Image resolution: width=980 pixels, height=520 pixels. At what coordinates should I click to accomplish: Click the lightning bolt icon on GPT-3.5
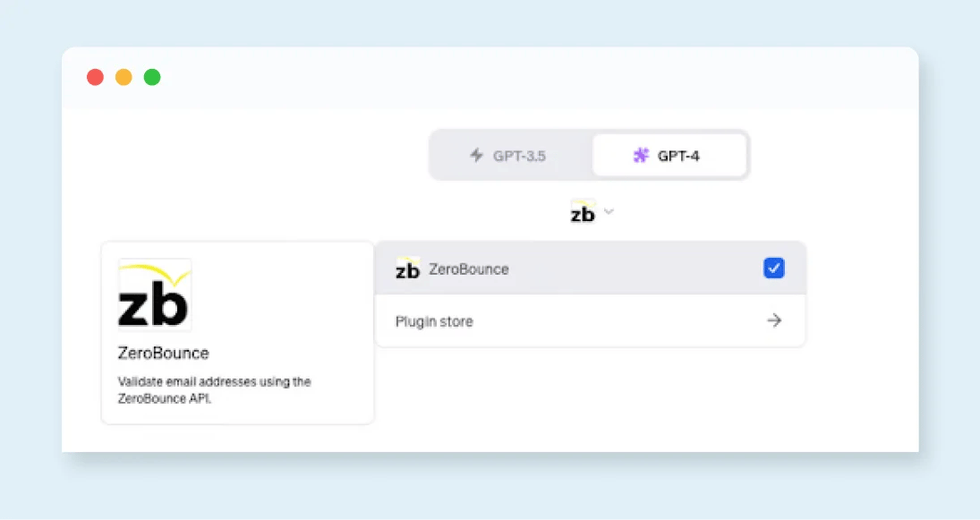pyautogui.click(x=477, y=156)
